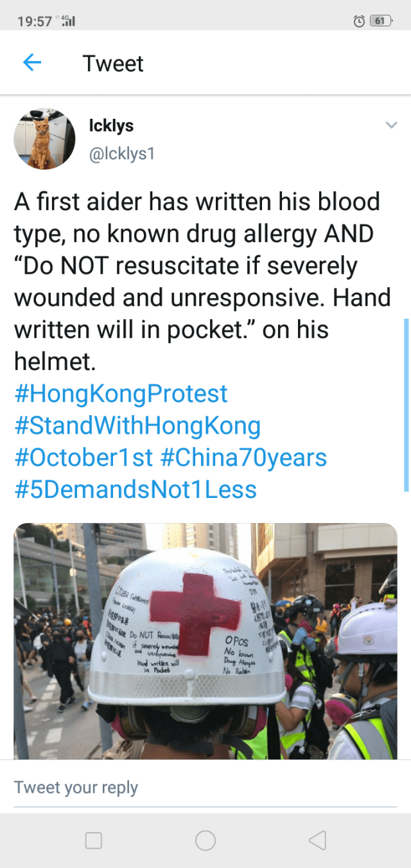Open Icklys cat profile picture
The width and height of the screenshot is (411, 868).
[45, 139]
